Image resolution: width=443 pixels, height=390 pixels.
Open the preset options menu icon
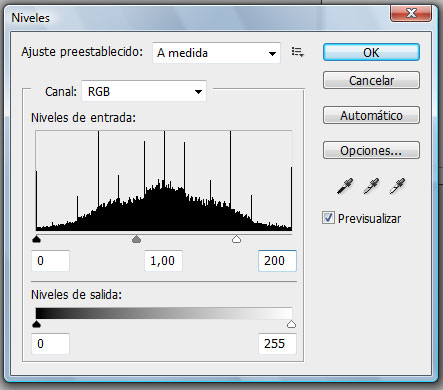297,52
